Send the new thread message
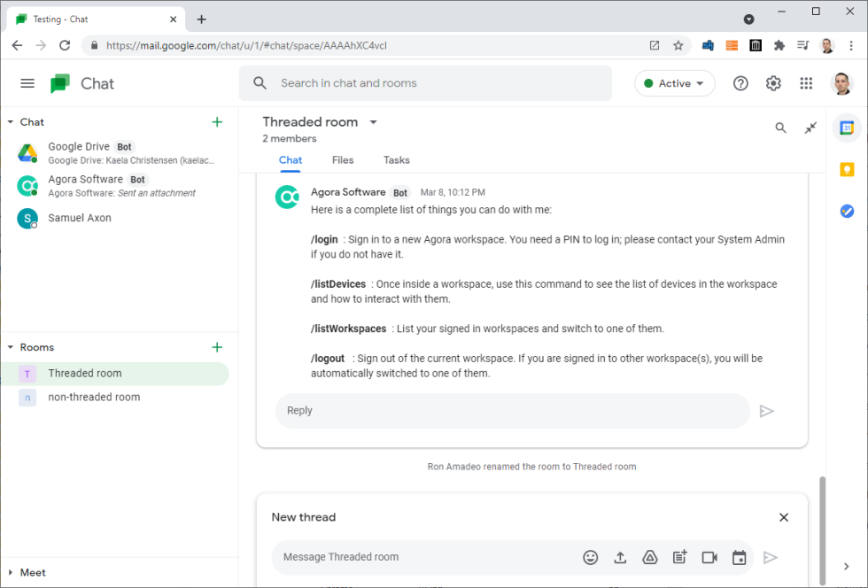 (770, 558)
